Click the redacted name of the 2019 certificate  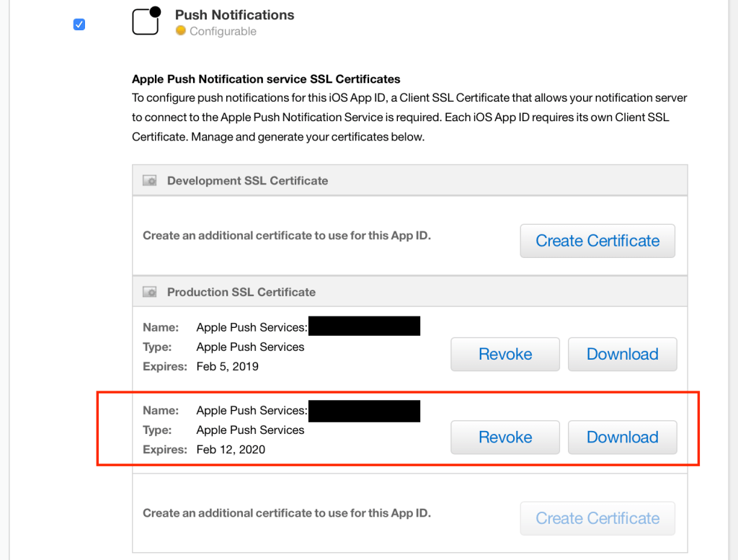364,327
